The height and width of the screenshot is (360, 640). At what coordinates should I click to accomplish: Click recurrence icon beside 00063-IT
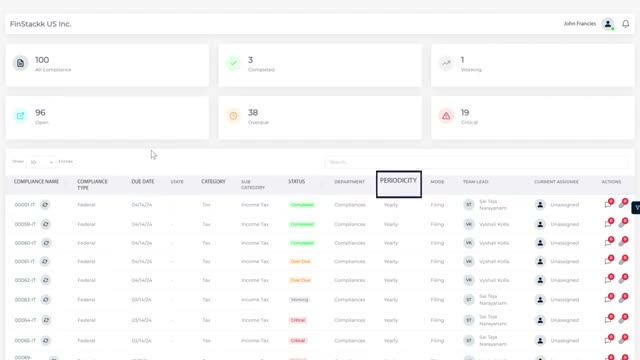(x=46, y=300)
